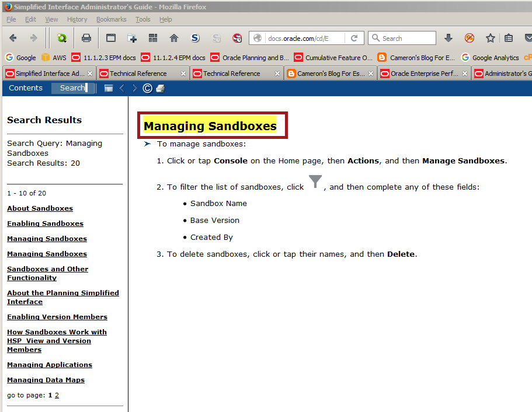
Task: Go to previous topic chevron
Action: (122, 89)
